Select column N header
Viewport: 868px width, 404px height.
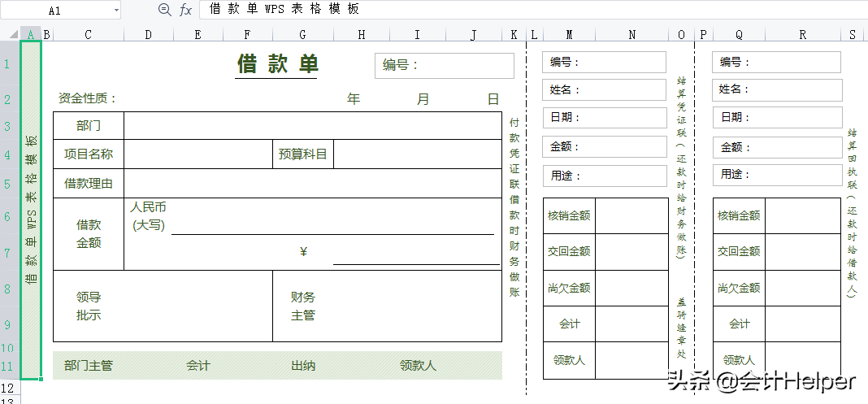pos(632,35)
